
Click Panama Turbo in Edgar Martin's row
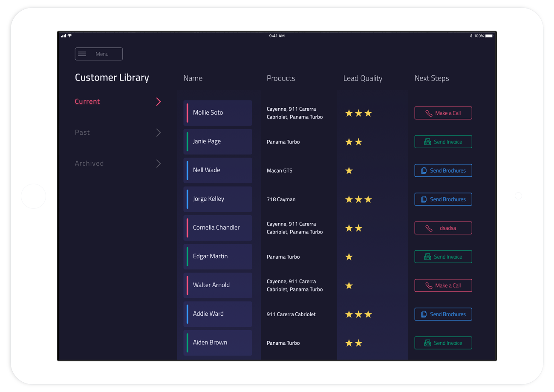pyautogui.click(x=283, y=257)
